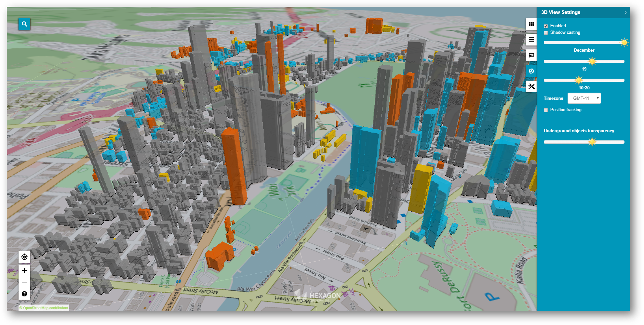Click the Position tracking label
The image size is (644, 325).
[566, 110]
